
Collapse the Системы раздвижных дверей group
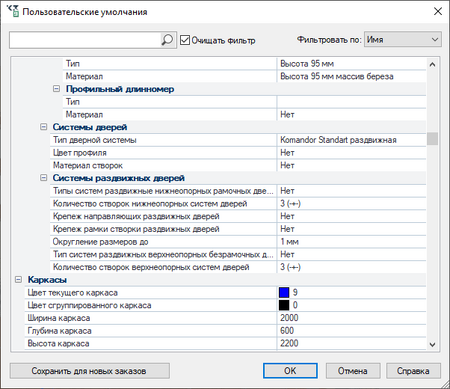[x=43, y=178]
